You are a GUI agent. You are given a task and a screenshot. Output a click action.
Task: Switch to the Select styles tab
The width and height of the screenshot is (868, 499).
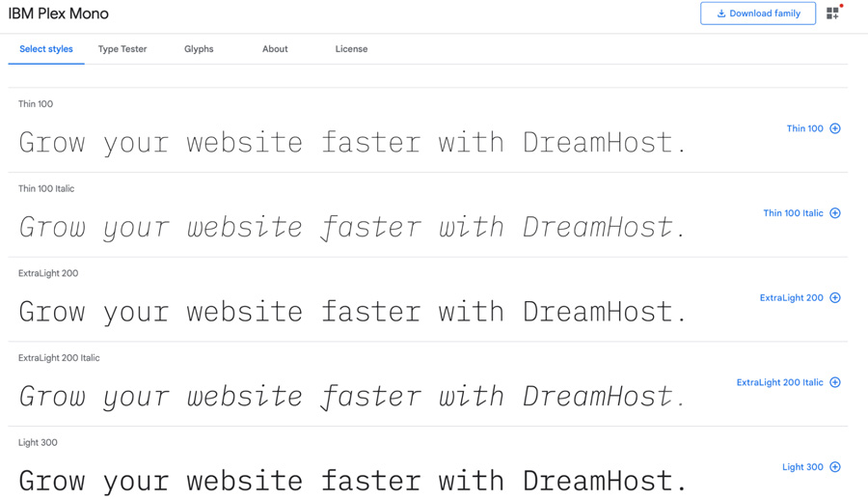46,48
